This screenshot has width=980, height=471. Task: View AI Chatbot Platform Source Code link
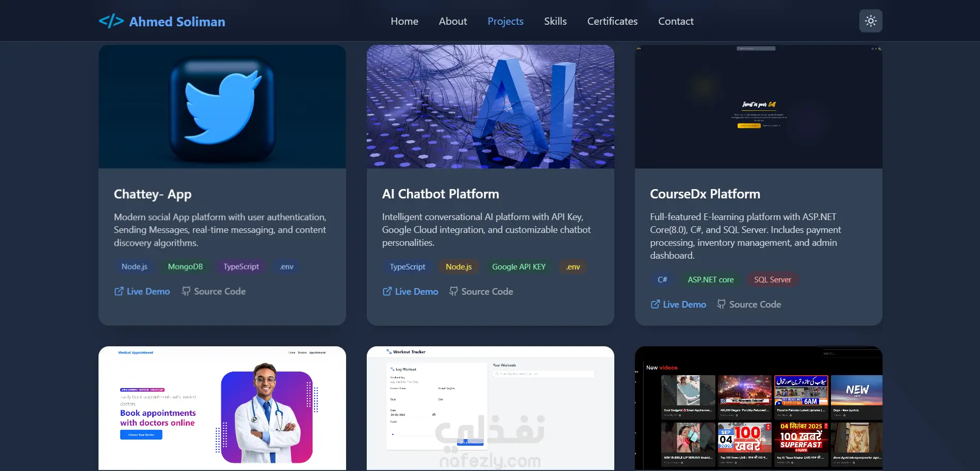481,291
